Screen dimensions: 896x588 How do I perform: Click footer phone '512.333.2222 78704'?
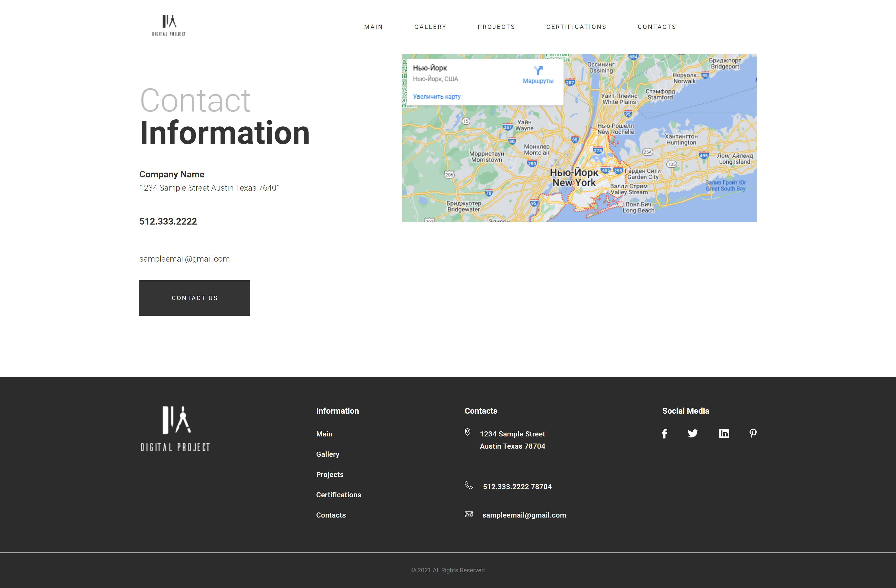[x=517, y=487]
